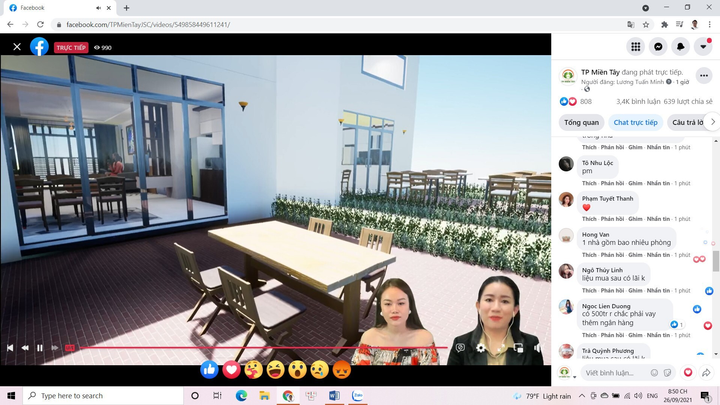The image size is (720, 405).
Task: React with the Care hugging emoji
Action: (x=253, y=370)
